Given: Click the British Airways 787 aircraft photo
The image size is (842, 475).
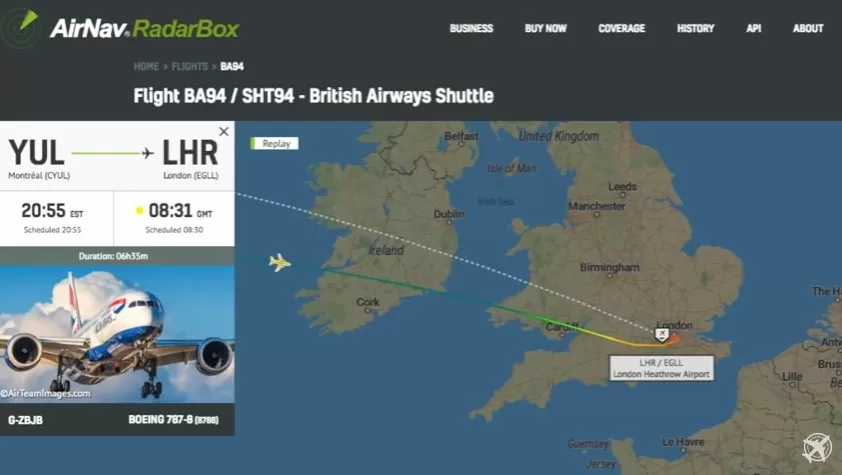Looking at the screenshot, I should pos(117,334).
